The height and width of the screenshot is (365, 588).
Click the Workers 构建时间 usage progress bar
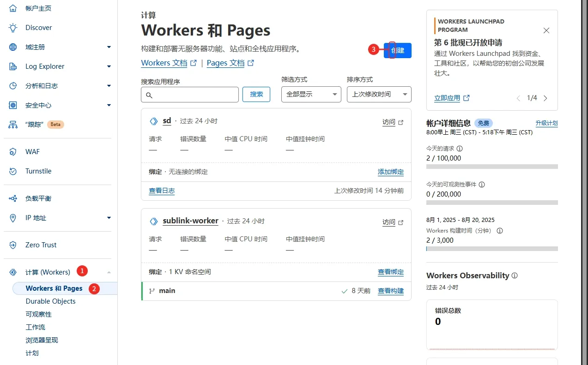point(492,249)
